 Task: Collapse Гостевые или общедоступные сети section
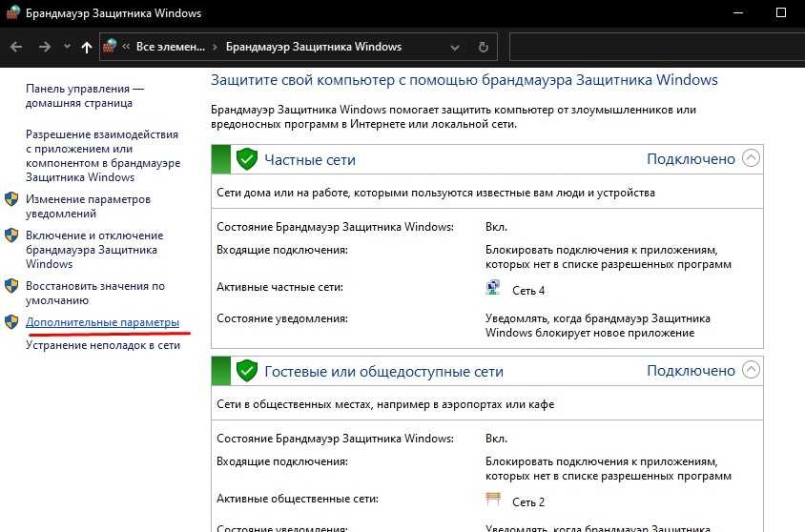752,370
